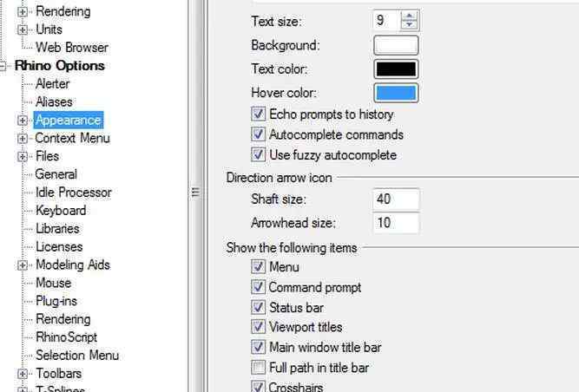Expand the Files tree node

23,156
